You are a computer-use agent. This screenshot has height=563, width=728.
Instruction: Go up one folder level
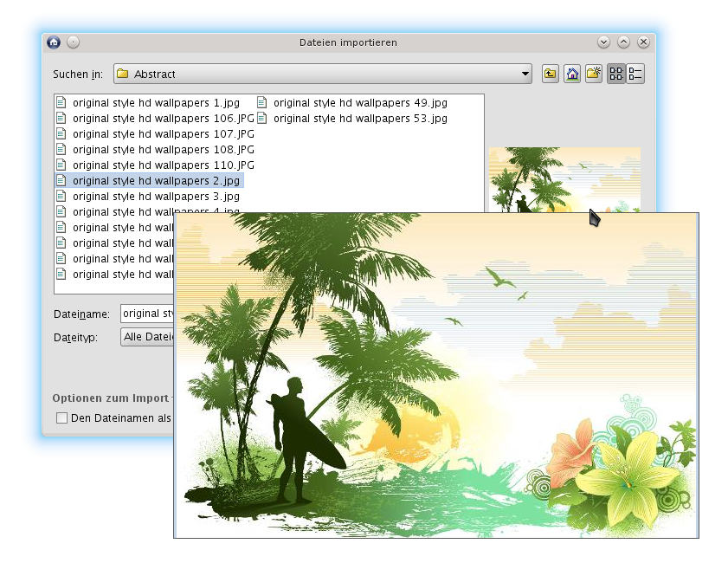pyautogui.click(x=551, y=74)
